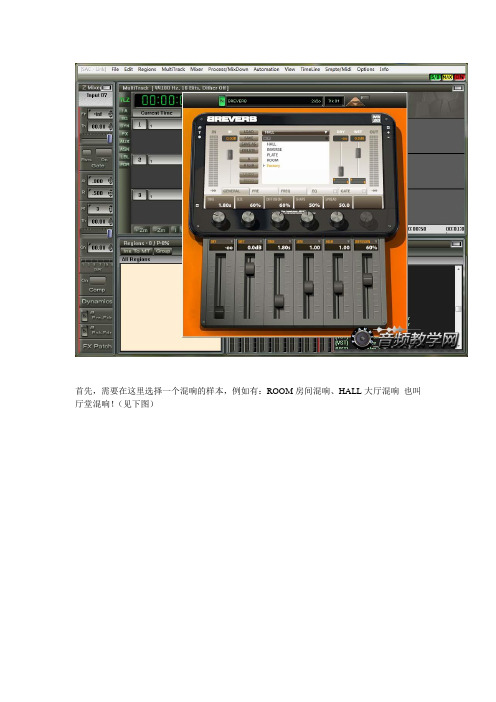Open the reverb algorithm dropdown above preset list
Image resolution: width=496 pixels, height=702 pixels.
295,133
